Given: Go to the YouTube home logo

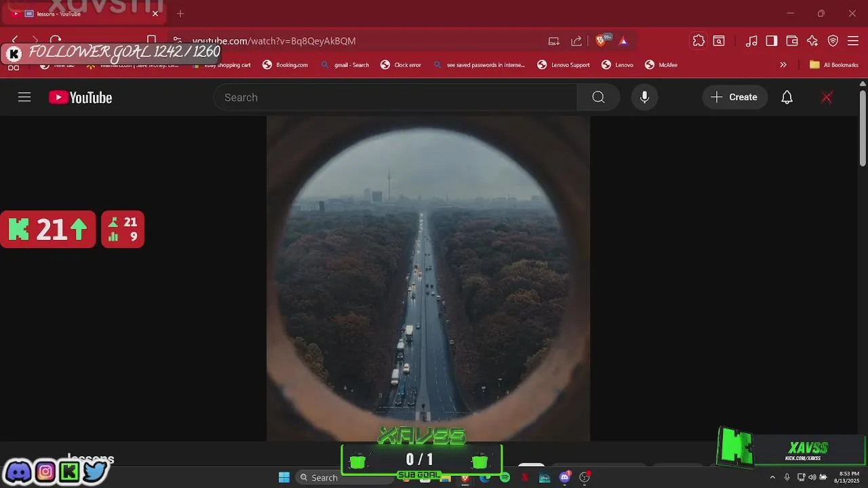Looking at the screenshot, I should (80, 98).
